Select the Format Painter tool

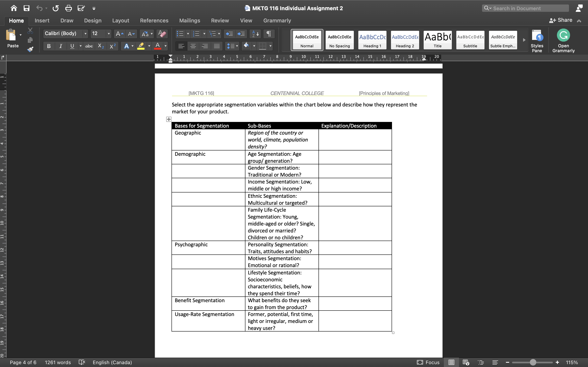coord(31,49)
